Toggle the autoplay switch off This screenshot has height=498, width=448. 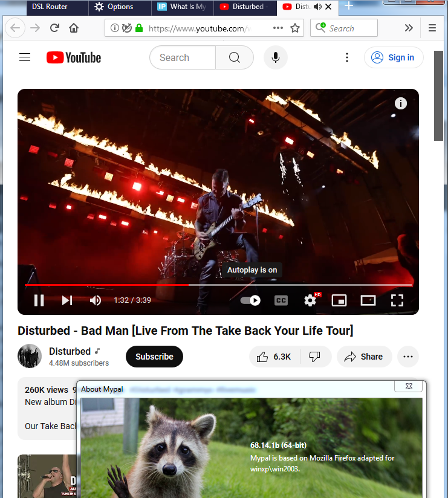250,300
